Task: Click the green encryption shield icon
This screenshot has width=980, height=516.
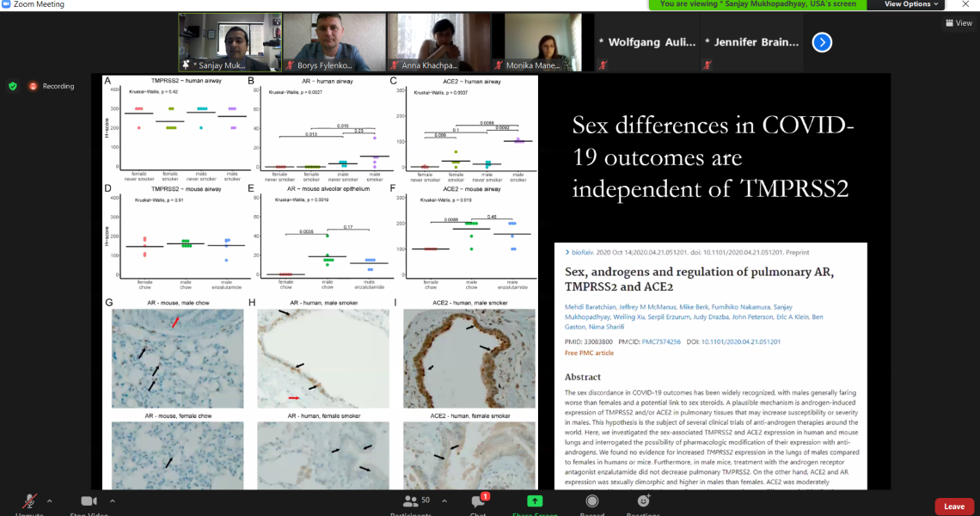Action: click(x=13, y=86)
